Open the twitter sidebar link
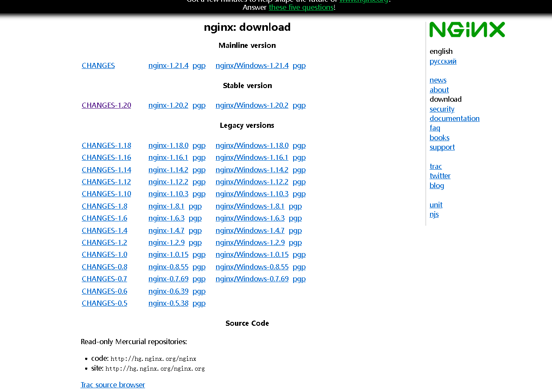552x392 pixels. 440,176
